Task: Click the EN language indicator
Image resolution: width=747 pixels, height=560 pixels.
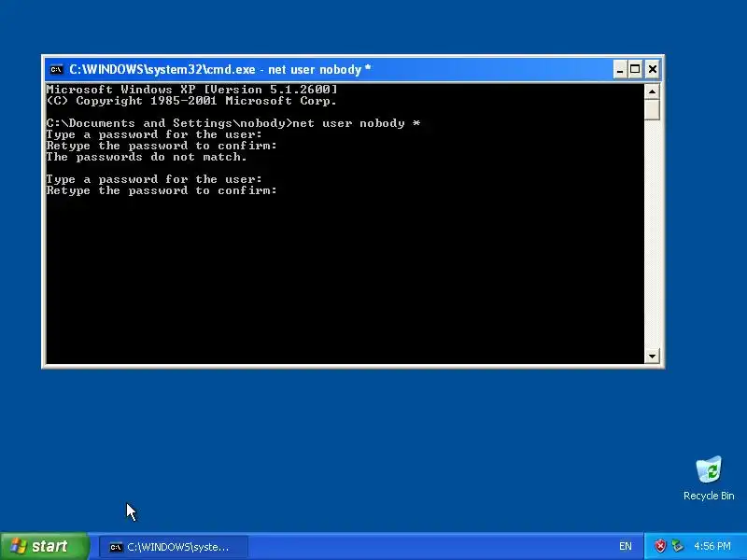Action: point(625,546)
